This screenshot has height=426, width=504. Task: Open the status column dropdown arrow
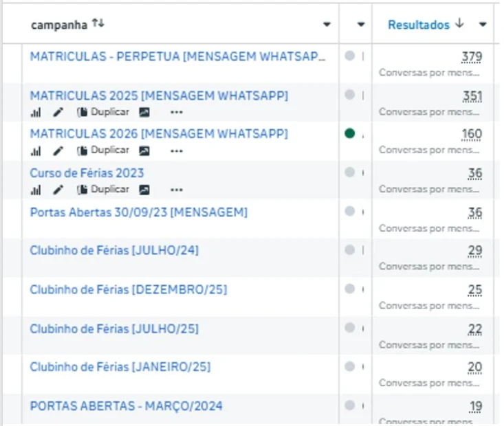click(x=361, y=25)
